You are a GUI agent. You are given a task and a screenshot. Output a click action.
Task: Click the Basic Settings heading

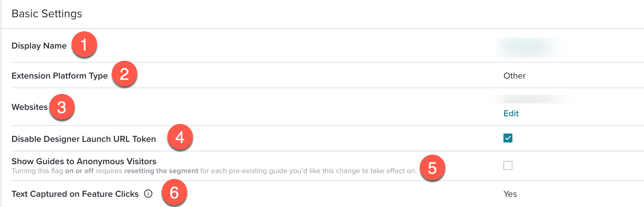point(47,14)
